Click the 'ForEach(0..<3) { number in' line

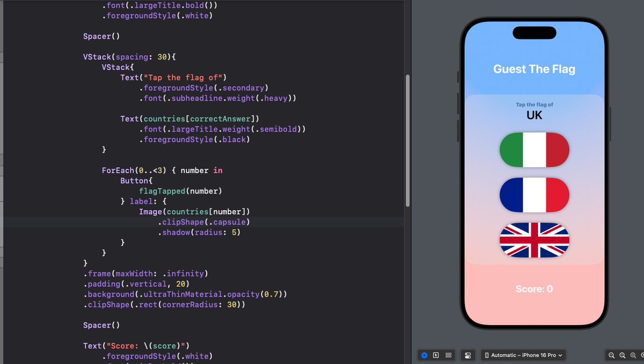click(x=162, y=170)
